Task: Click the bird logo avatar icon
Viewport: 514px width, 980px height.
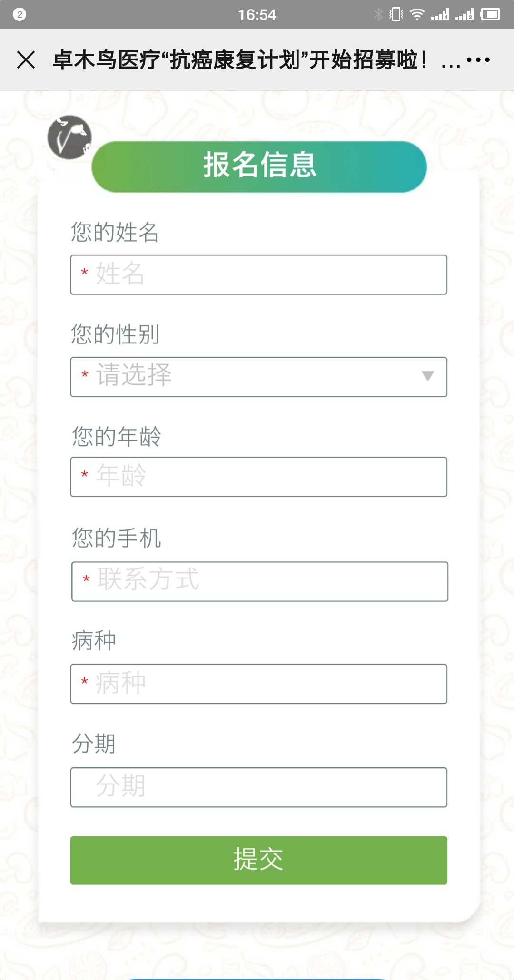Action: (70, 138)
